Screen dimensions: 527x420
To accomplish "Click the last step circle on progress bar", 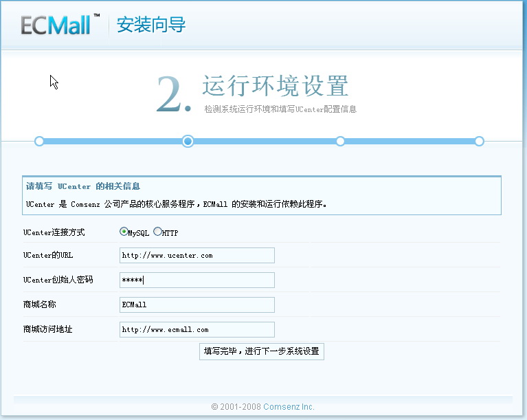I will click(x=479, y=141).
